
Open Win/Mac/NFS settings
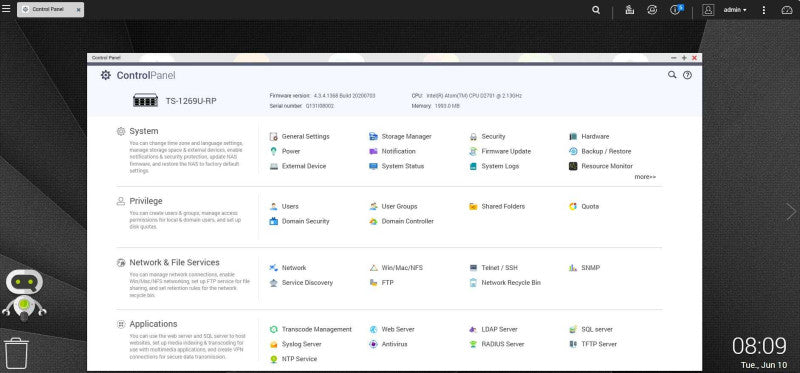[x=396, y=268]
